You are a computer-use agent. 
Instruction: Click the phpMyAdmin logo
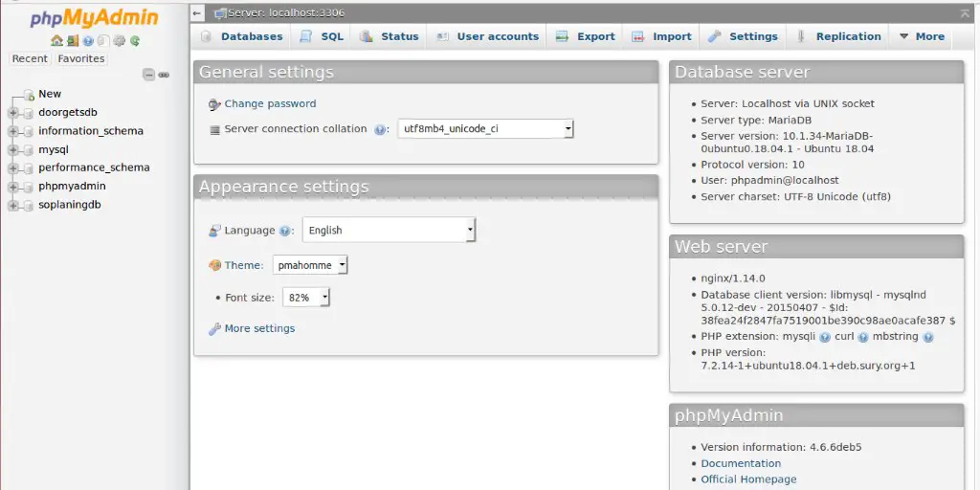tap(94, 18)
